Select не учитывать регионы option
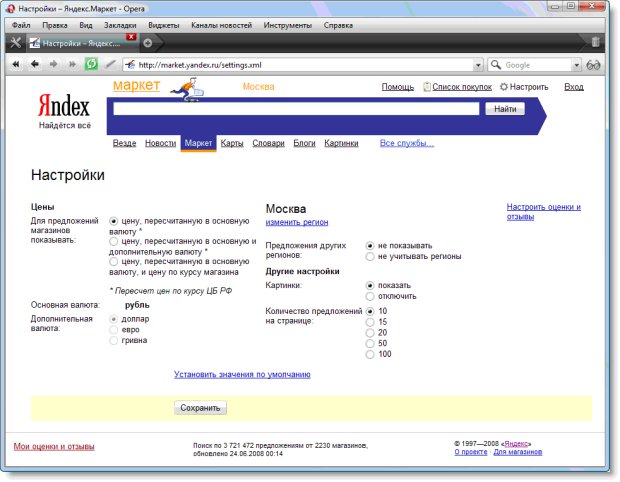 (x=370, y=257)
